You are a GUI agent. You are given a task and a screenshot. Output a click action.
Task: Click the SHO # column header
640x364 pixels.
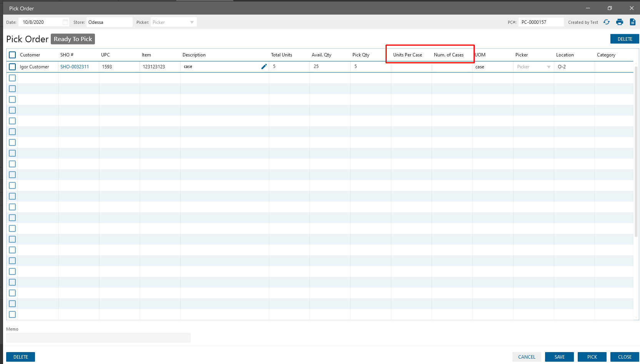tap(67, 55)
